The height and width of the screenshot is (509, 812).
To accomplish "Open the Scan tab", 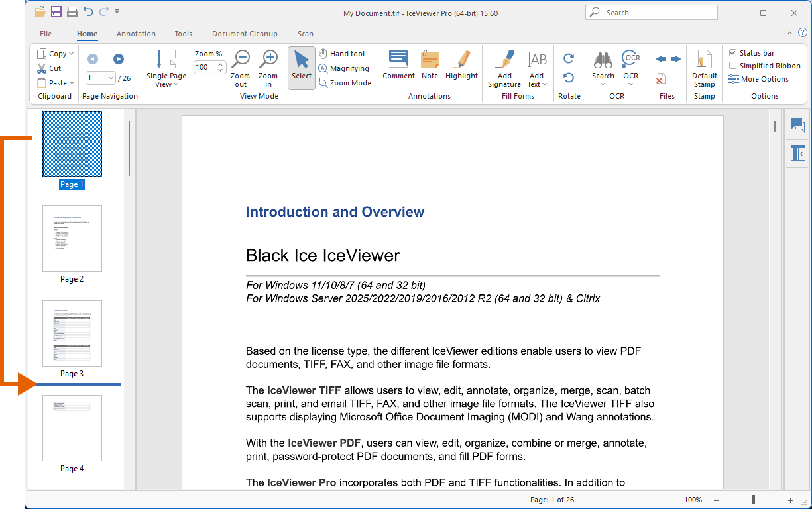I will (x=305, y=34).
